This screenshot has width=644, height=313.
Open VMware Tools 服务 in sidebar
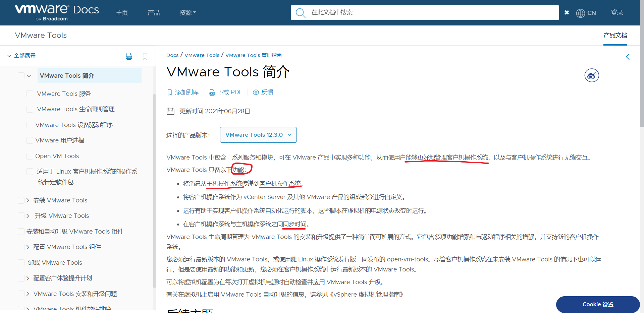64,94
